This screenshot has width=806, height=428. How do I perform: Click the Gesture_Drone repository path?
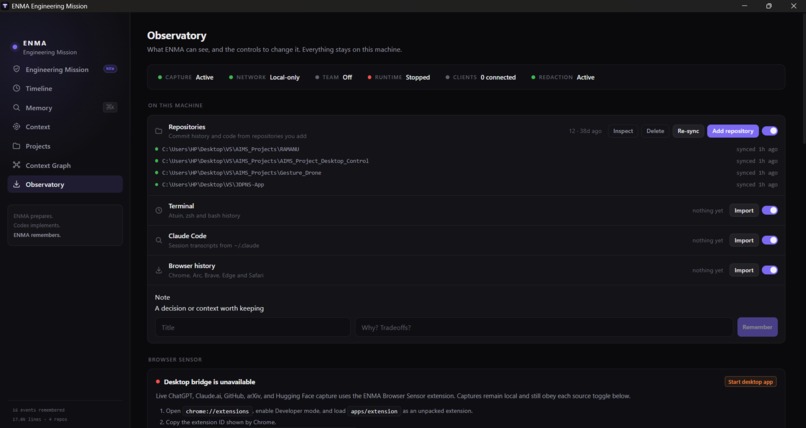[x=242, y=173]
